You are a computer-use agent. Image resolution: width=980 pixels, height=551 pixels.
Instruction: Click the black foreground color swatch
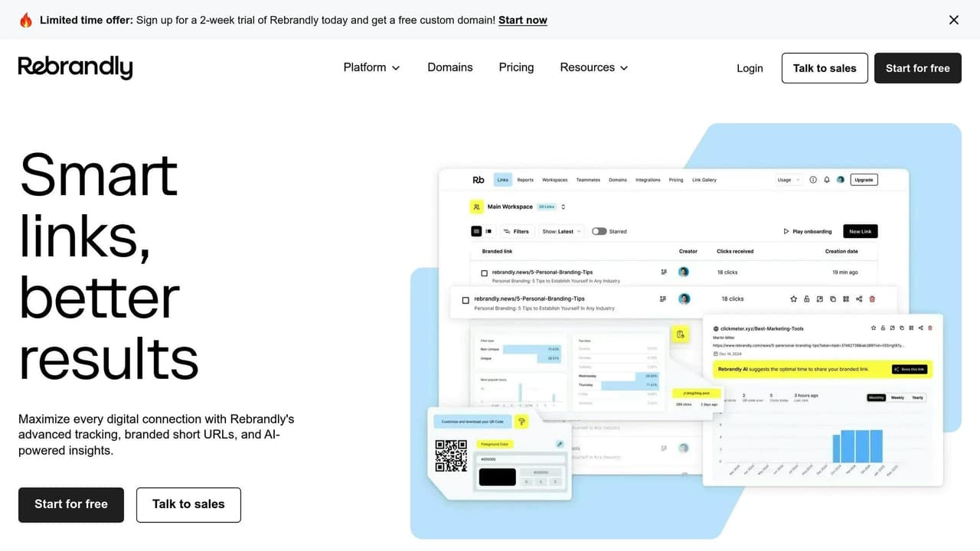[497, 478]
